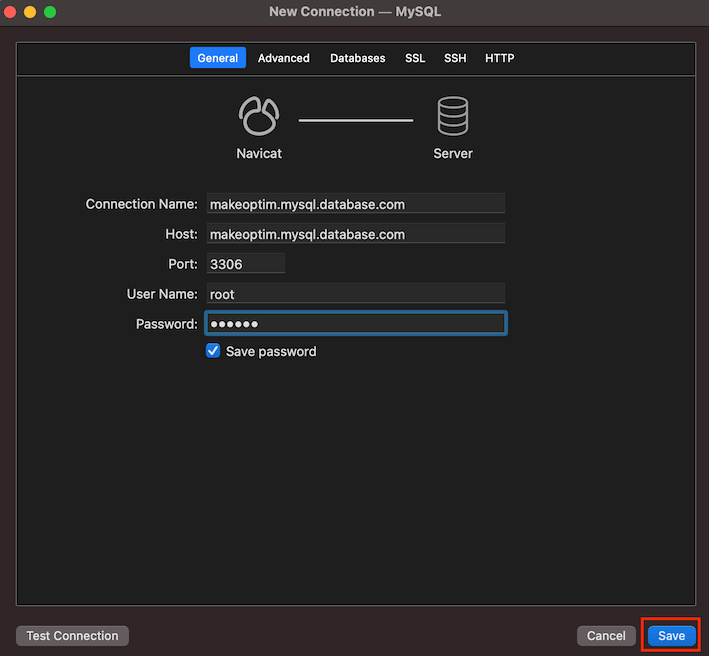Image resolution: width=709 pixels, height=656 pixels.
Task: Click the Save password label text
Action: pos(271,351)
